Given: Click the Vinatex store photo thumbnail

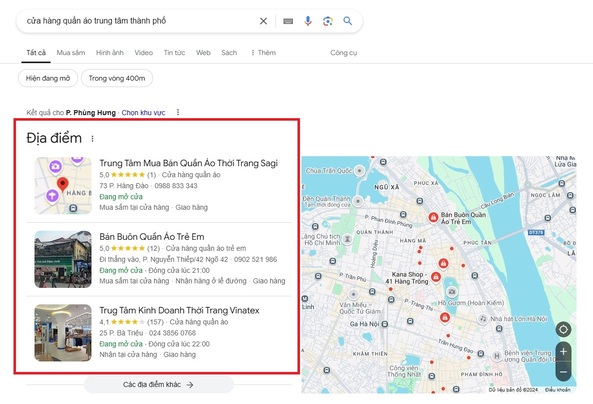Looking at the screenshot, I should 63,333.
